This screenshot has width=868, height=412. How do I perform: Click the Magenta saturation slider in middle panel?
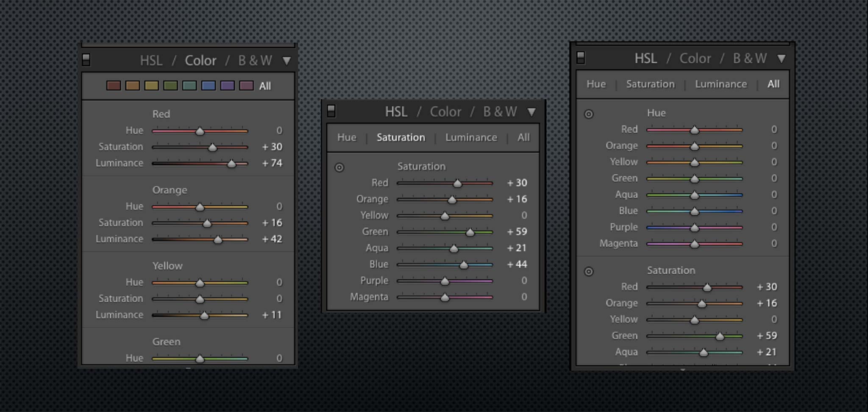pyautogui.click(x=445, y=297)
